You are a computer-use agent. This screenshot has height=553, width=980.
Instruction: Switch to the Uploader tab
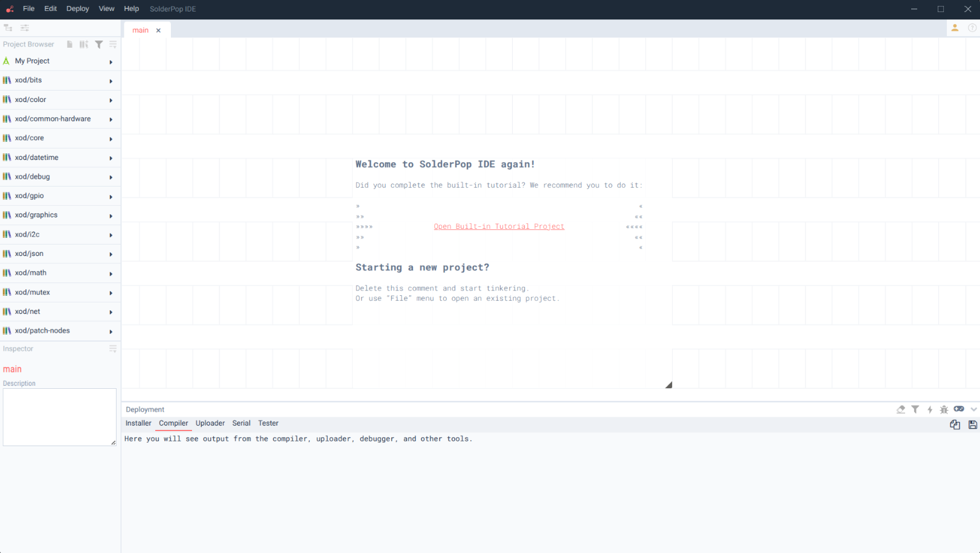[210, 423]
